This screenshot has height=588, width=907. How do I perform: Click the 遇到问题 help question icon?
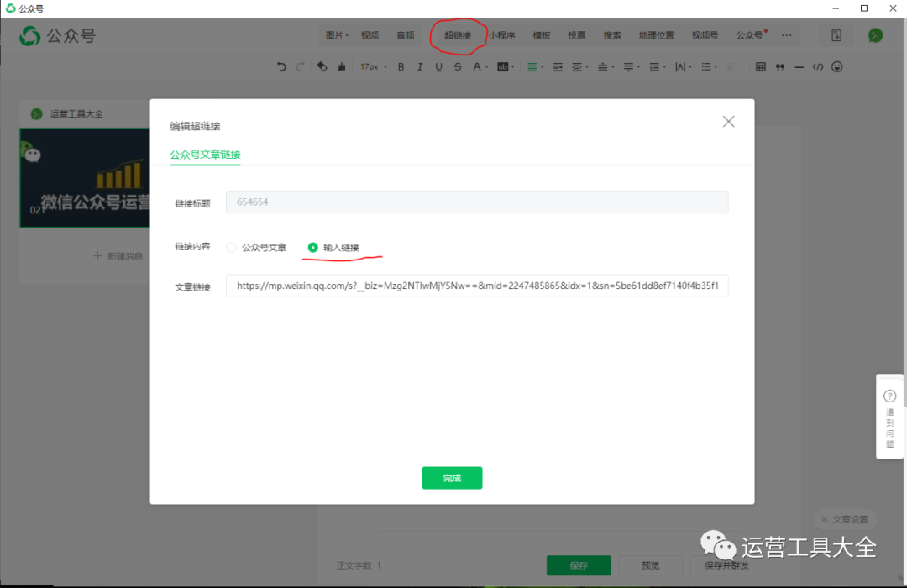click(x=890, y=396)
